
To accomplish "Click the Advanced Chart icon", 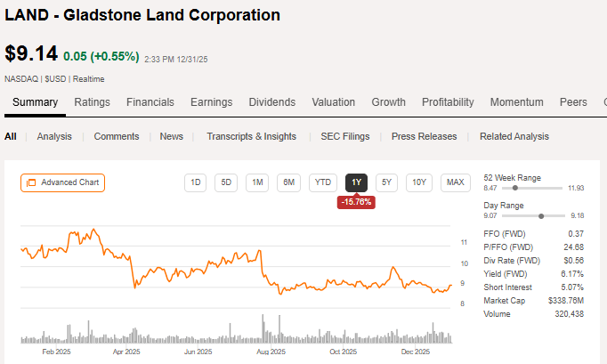I will coord(31,182).
